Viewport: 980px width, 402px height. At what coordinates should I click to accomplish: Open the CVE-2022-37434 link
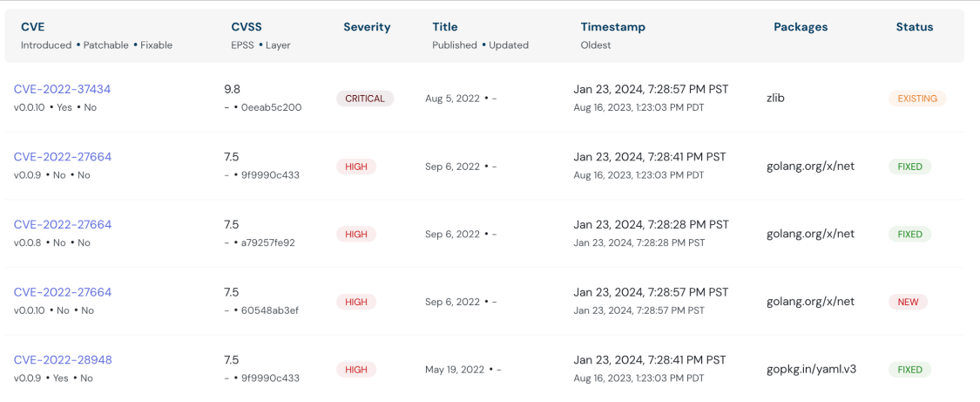pos(62,90)
